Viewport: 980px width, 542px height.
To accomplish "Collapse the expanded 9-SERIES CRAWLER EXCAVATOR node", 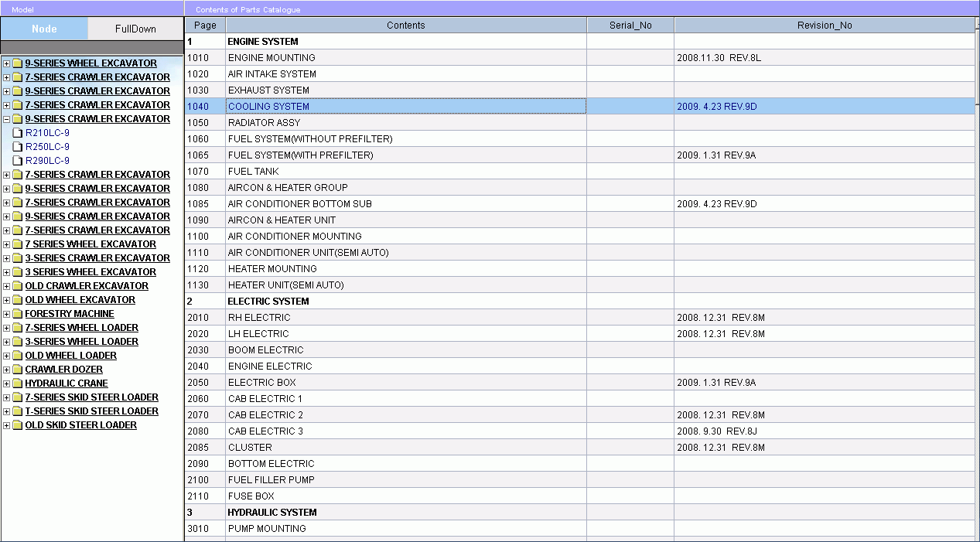I will 7,119.
